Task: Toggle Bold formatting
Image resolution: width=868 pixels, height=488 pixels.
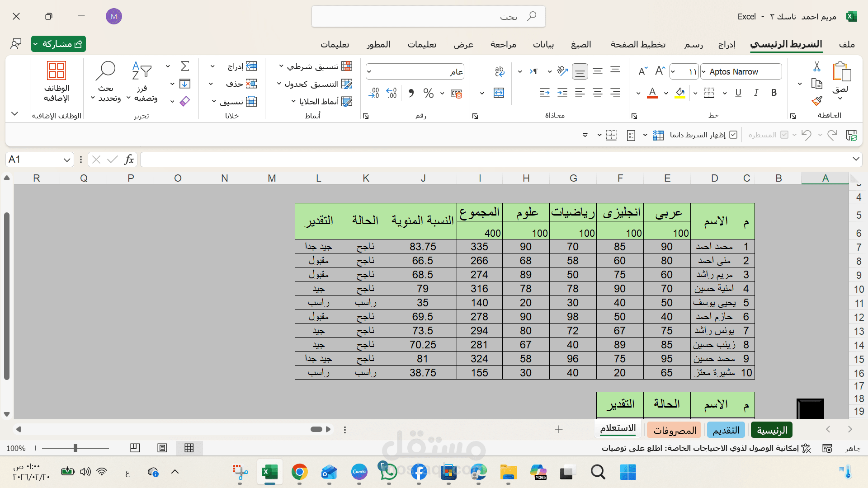Action: tap(774, 92)
